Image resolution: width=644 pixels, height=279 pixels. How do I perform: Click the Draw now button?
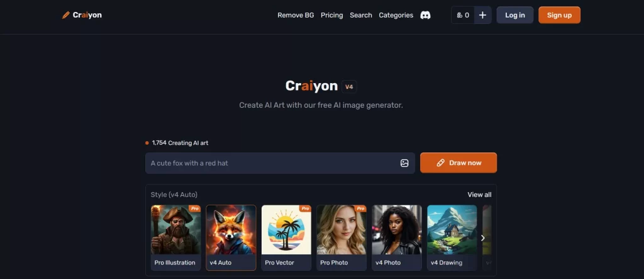(458, 163)
